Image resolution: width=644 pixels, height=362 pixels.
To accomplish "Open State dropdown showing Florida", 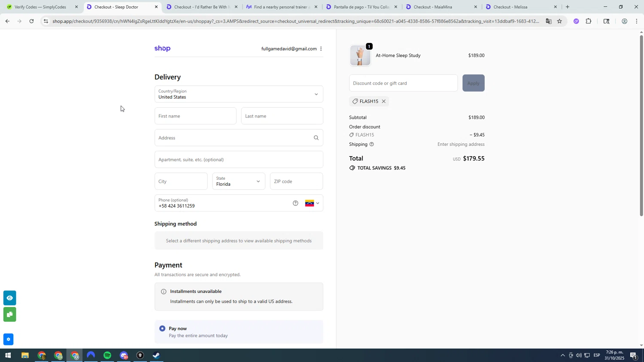I will (239, 181).
